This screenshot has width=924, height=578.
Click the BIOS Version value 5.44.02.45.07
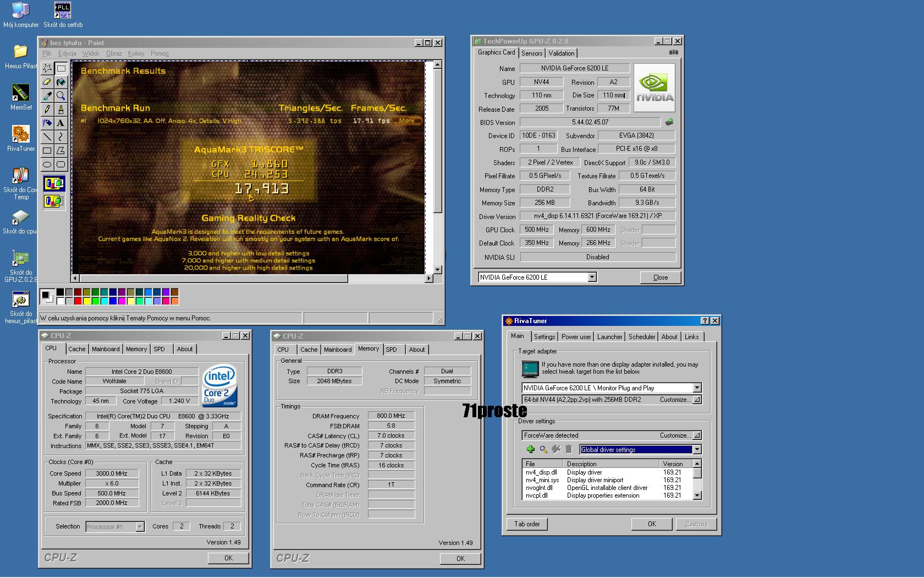tap(590, 122)
